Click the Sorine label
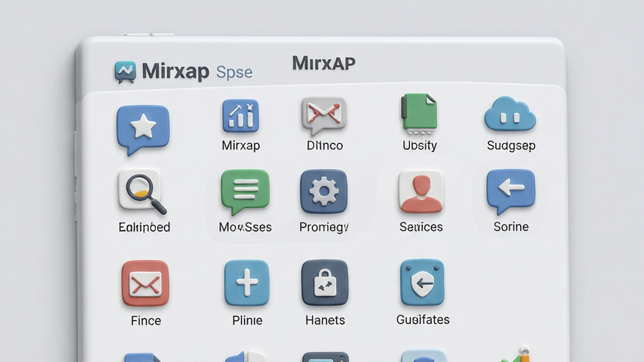The image size is (644, 362). 511,226
